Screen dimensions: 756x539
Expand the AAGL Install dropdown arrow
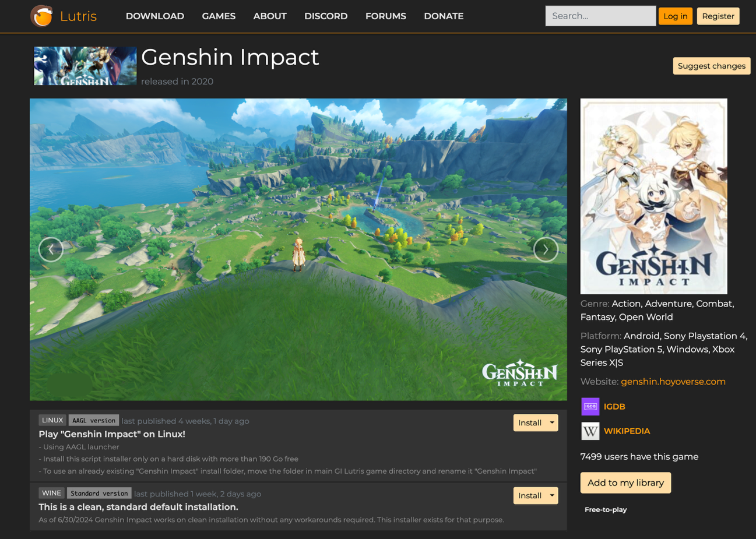point(551,422)
